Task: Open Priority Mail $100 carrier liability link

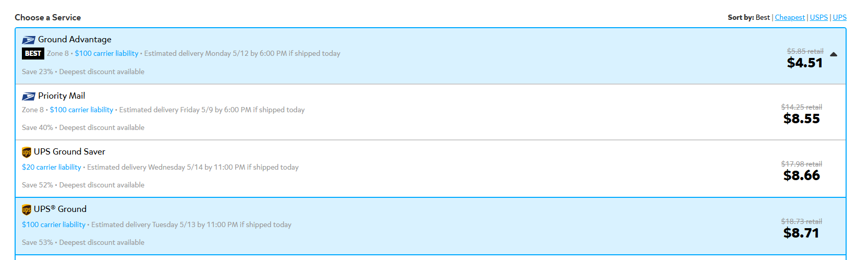Action: (x=81, y=110)
